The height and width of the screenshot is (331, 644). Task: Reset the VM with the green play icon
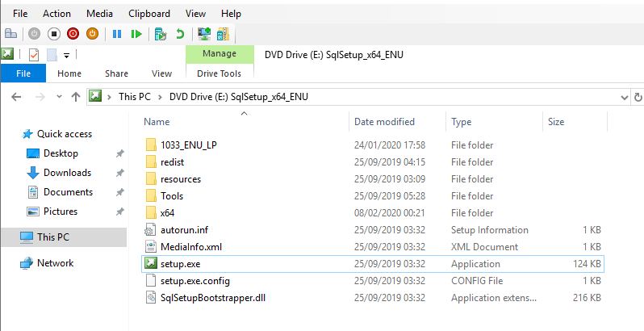(x=136, y=34)
